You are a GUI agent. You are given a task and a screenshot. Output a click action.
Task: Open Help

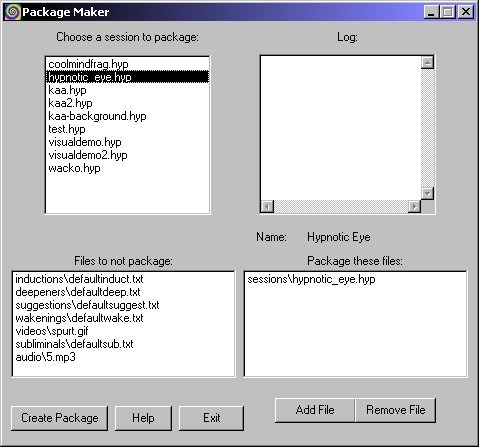(x=143, y=418)
